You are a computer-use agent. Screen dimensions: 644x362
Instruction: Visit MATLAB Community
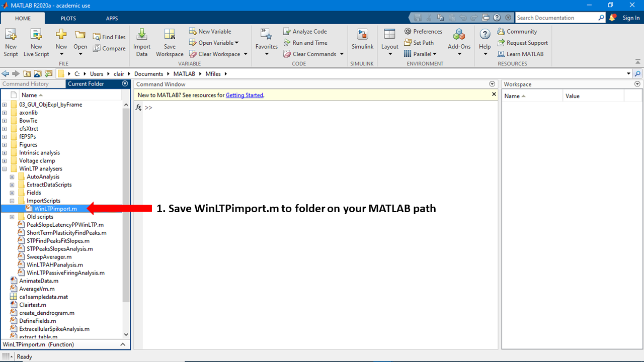(517, 31)
